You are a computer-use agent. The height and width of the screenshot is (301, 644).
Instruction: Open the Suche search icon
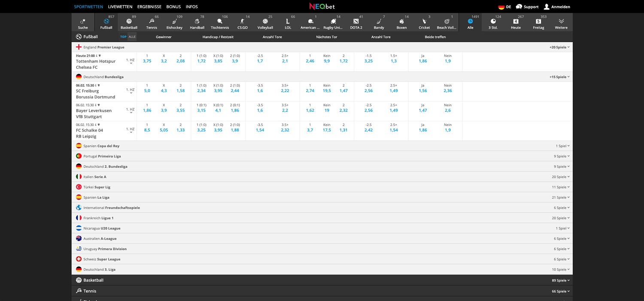pyautogui.click(x=83, y=22)
